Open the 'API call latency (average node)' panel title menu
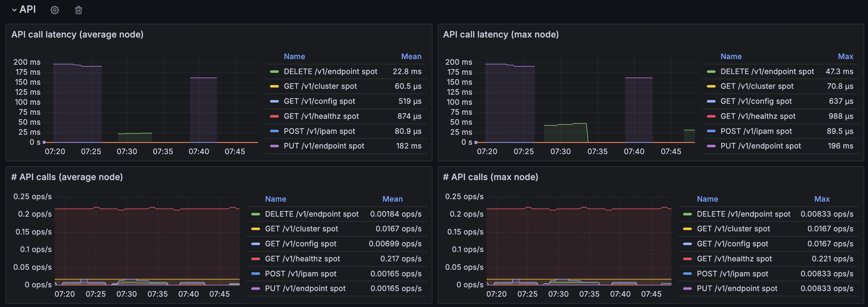Viewport: 868px width, 307px height. (78, 34)
